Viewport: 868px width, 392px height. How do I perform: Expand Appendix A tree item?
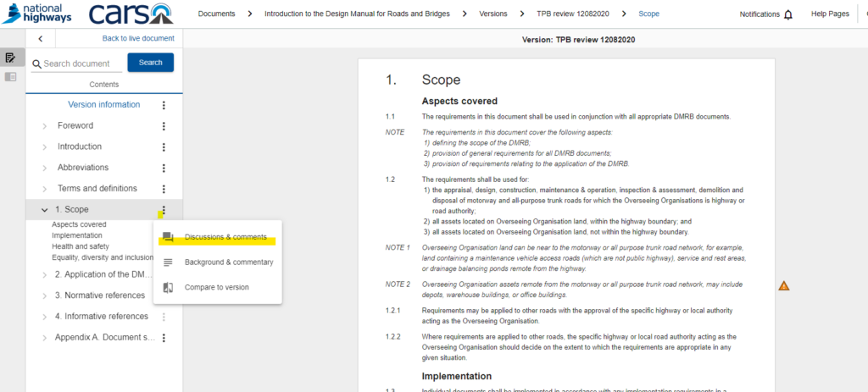tap(45, 338)
